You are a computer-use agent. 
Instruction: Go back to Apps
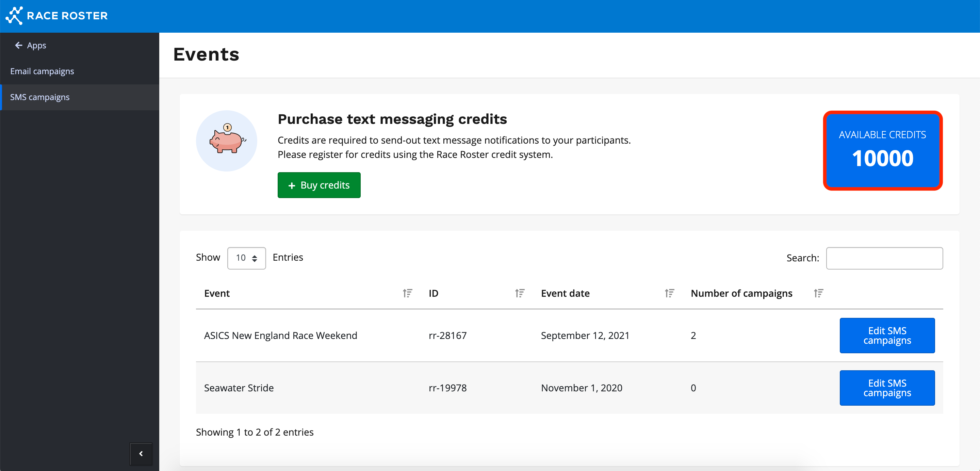pos(36,45)
